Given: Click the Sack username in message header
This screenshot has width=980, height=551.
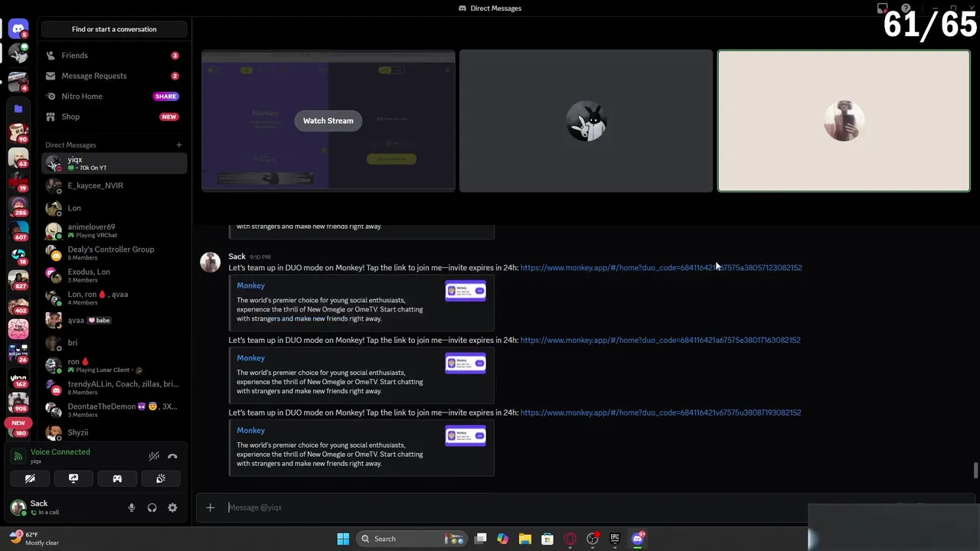Looking at the screenshot, I should [237, 256].
